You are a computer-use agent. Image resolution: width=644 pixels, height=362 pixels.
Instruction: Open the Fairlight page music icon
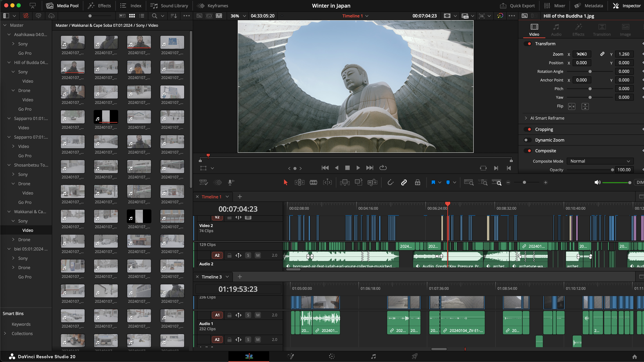pyautogui.click(x=373, y=356)
